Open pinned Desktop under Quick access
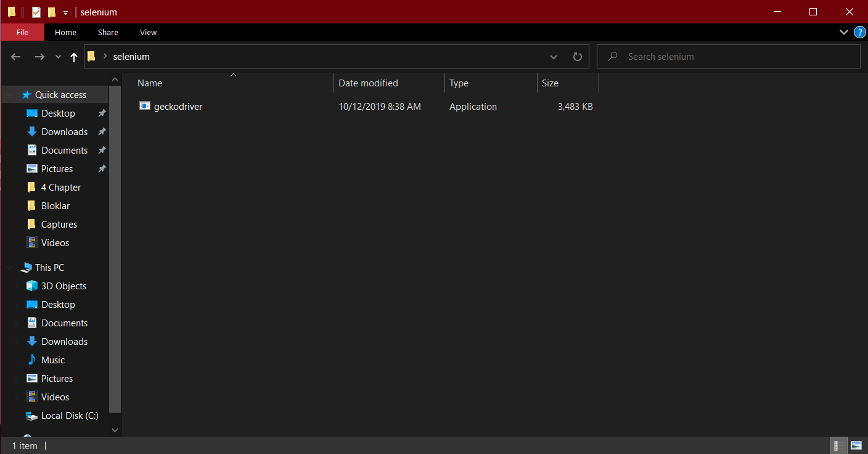Screen dimensions: 868x454 pyautogui.click(x=58, y=113)
